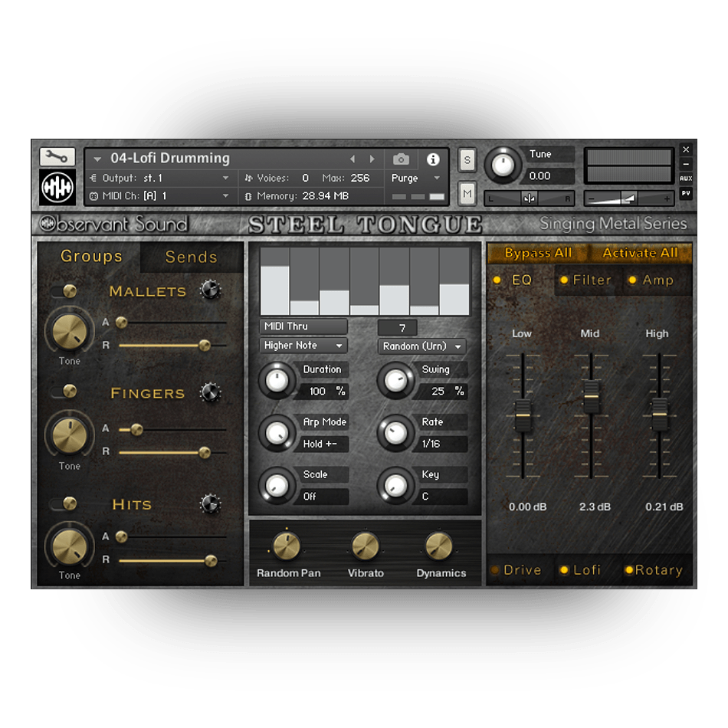Image resolution: width=728 pixels, height=728 pixels.
Task: Toggle the Hits group on/off switch
Action: click(x=64, y=503)
